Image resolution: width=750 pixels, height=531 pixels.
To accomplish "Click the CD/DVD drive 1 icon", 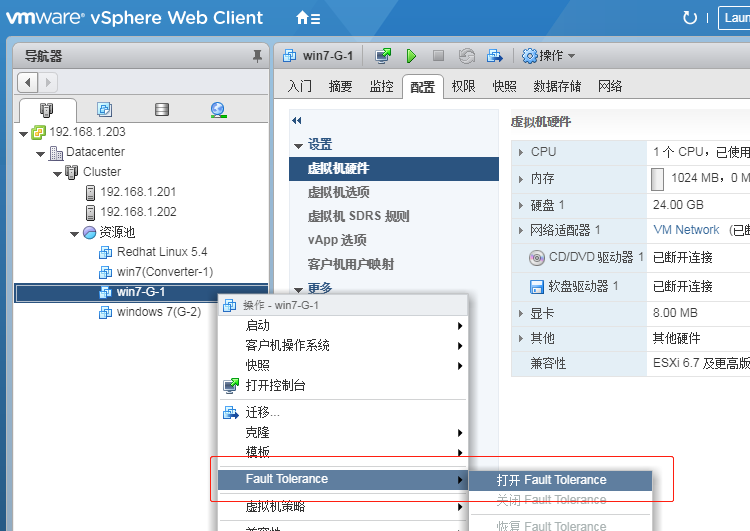I will pos(537,258).
